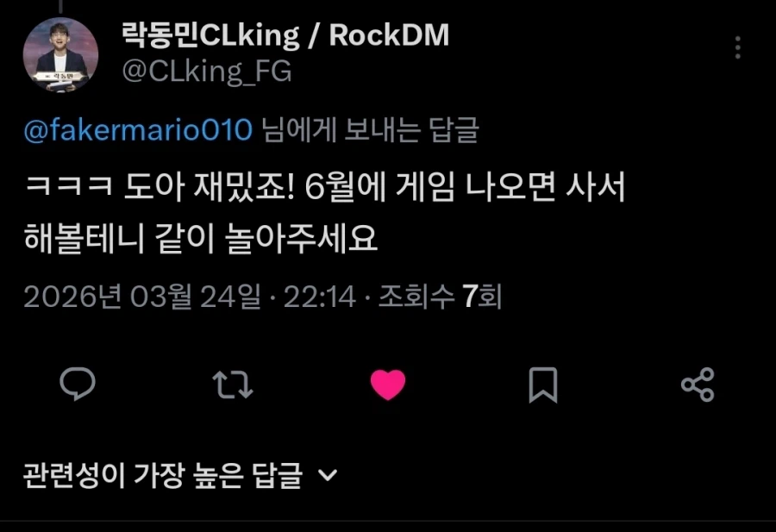Open the 락동민CLking profile picture
The image size is (776, 532).
[60, 55]
